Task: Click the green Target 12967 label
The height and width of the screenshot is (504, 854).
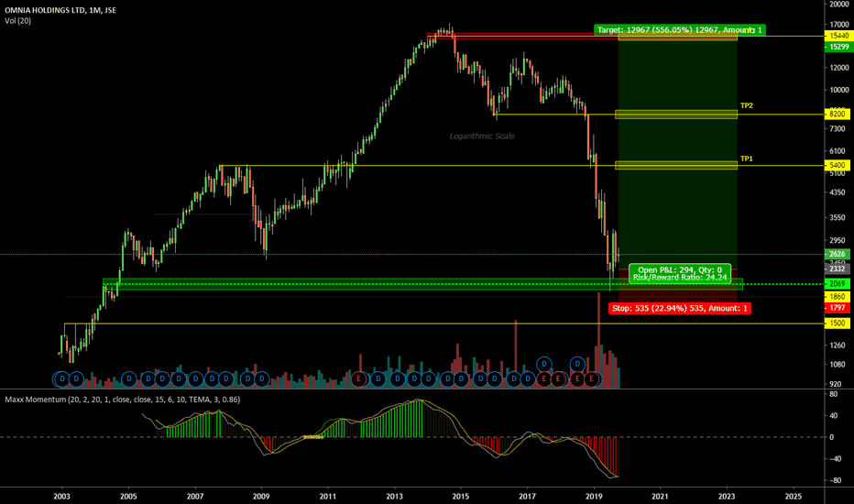Action: tap(680, 30)
